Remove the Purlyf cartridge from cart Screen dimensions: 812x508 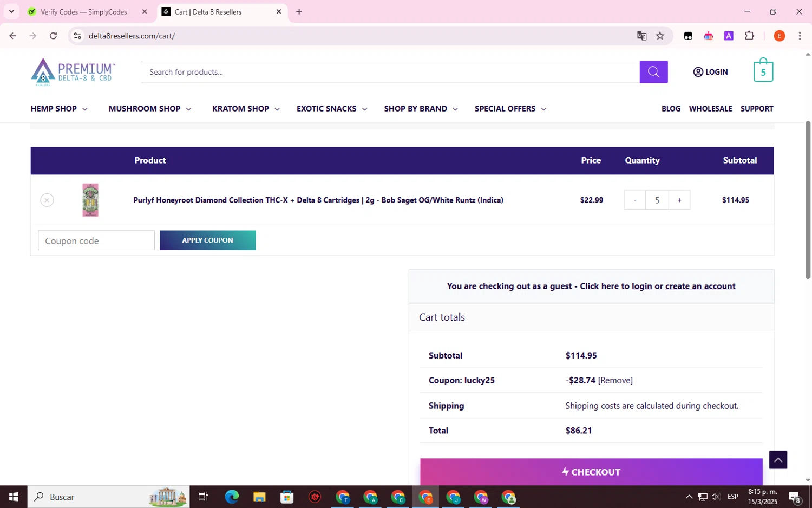(47, 200)
